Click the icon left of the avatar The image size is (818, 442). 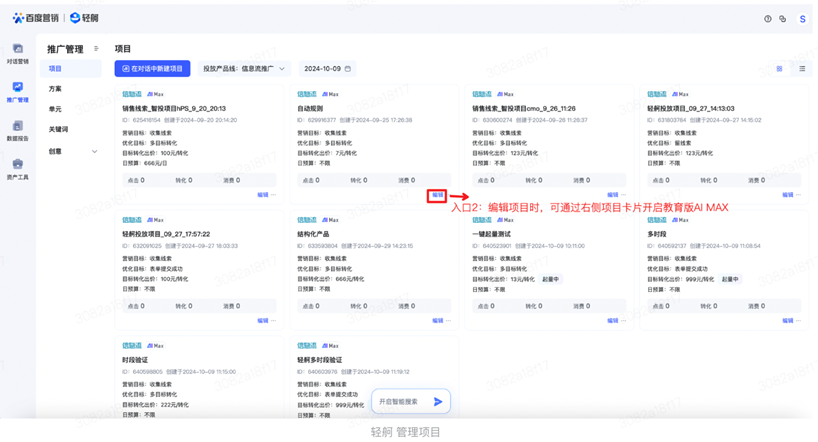[x=783, y=19]
